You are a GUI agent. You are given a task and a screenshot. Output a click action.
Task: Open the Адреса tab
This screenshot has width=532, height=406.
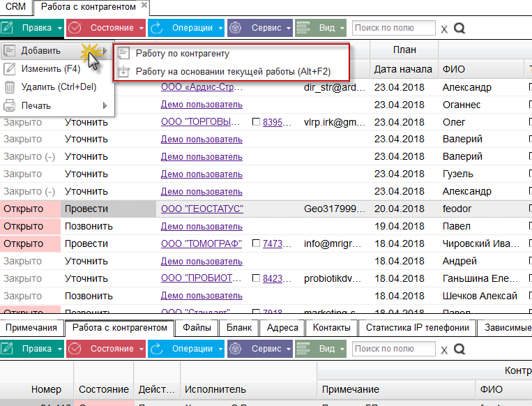coord(282,328)
